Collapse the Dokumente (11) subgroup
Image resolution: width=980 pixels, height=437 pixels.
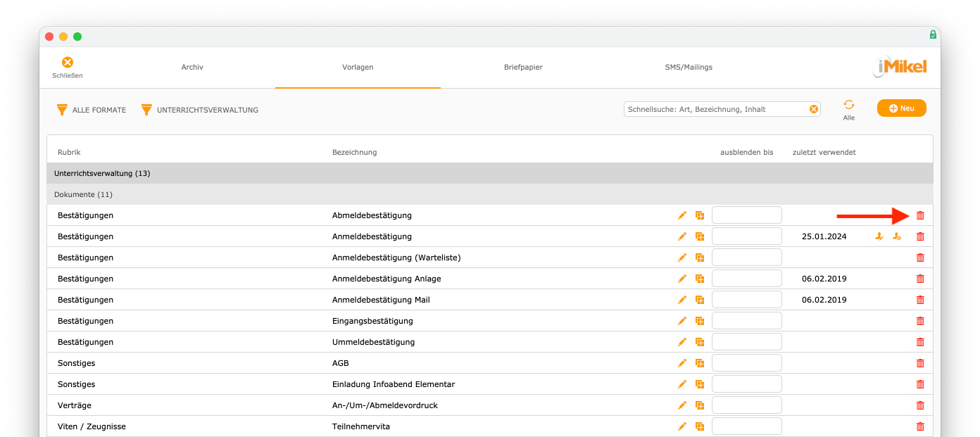point(490,194)
